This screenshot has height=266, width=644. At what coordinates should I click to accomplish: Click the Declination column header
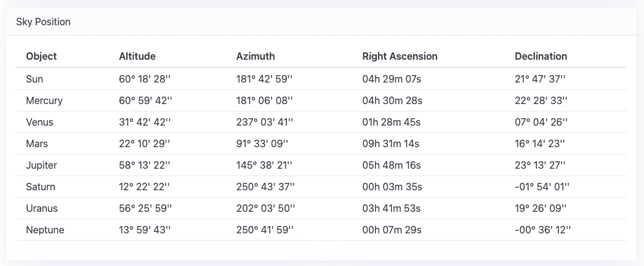point(541,56)
